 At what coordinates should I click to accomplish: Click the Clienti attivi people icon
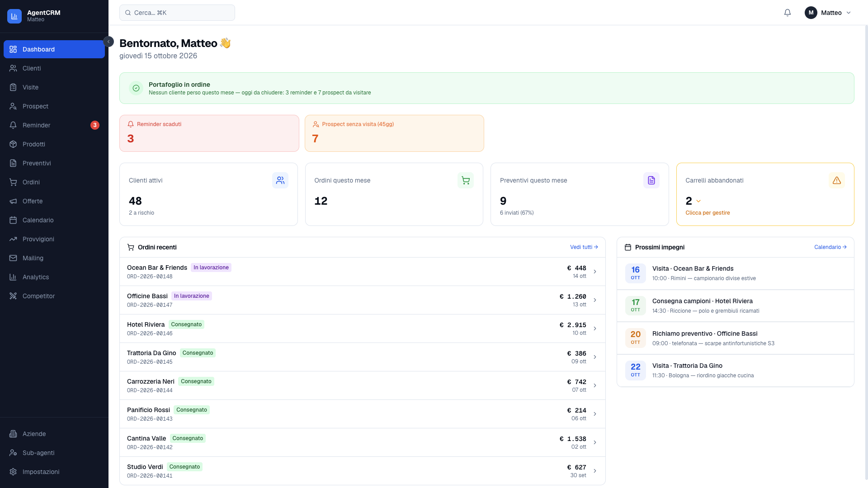[x=280, y=180]
